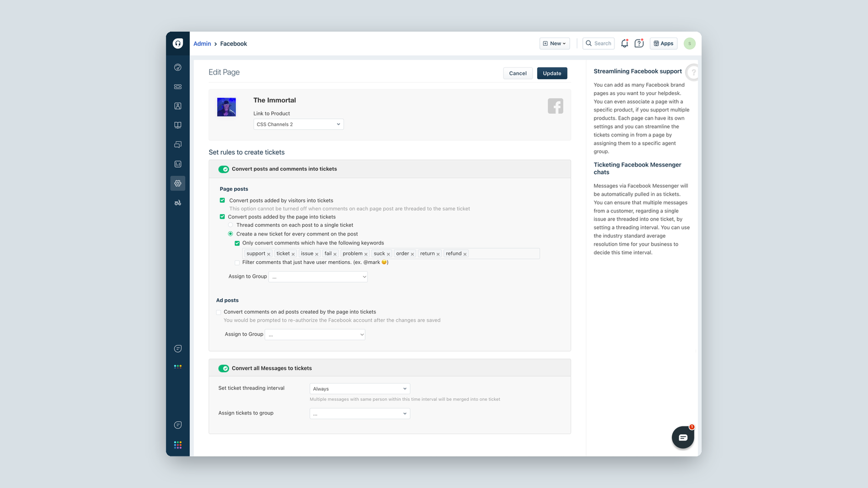
Task: Click the Search field
Action: (x=599, y=43)
